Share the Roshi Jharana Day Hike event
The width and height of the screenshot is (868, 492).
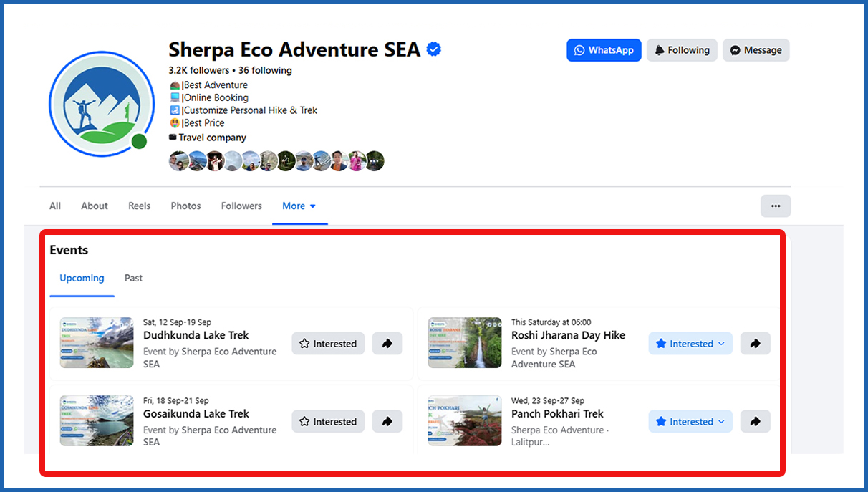[x=756, y=344]
